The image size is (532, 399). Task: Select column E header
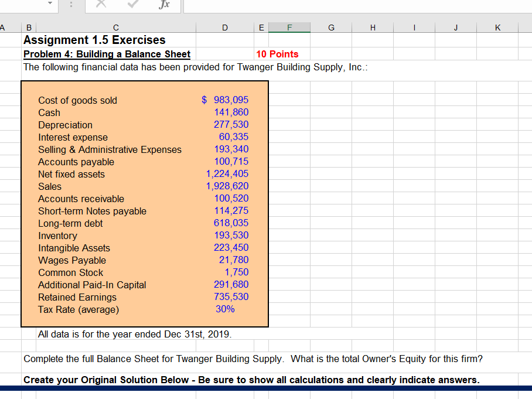pos(261,28)
